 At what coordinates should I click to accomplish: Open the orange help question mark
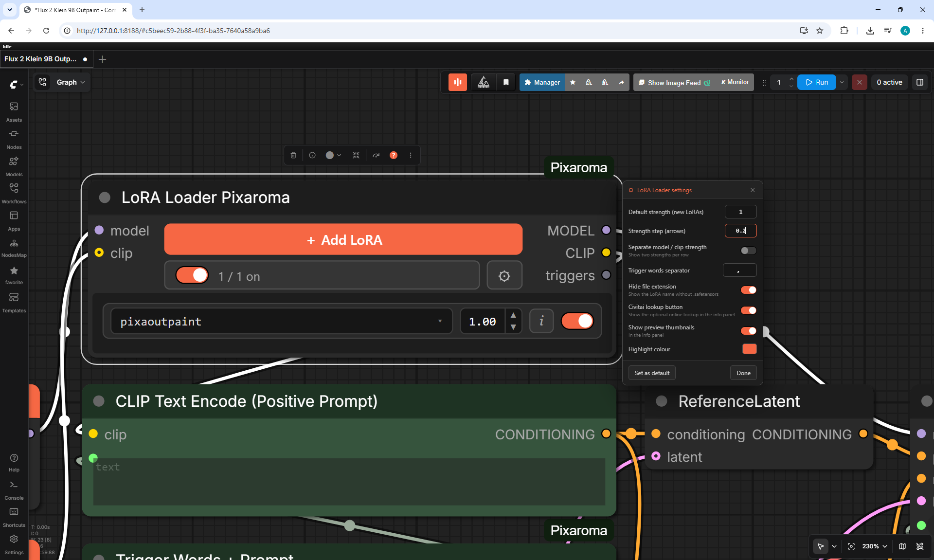394,155
